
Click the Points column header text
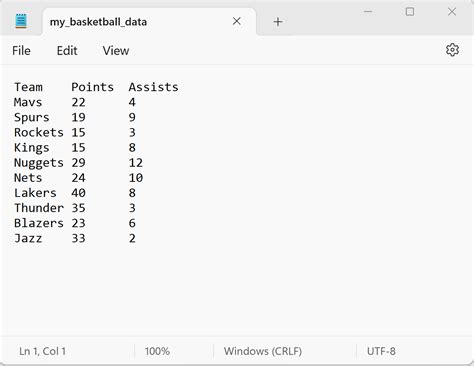tap(92, 87)
